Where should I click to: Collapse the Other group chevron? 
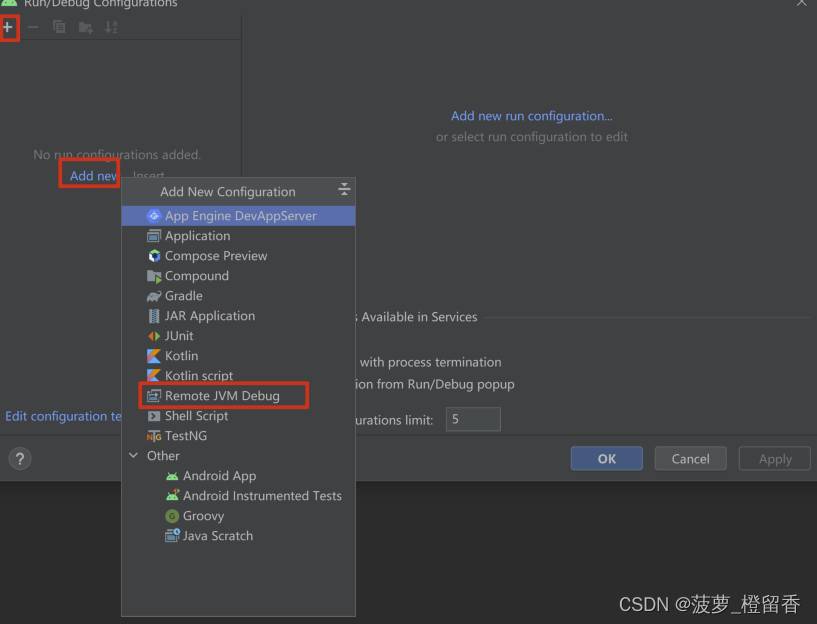coord(133,456)
